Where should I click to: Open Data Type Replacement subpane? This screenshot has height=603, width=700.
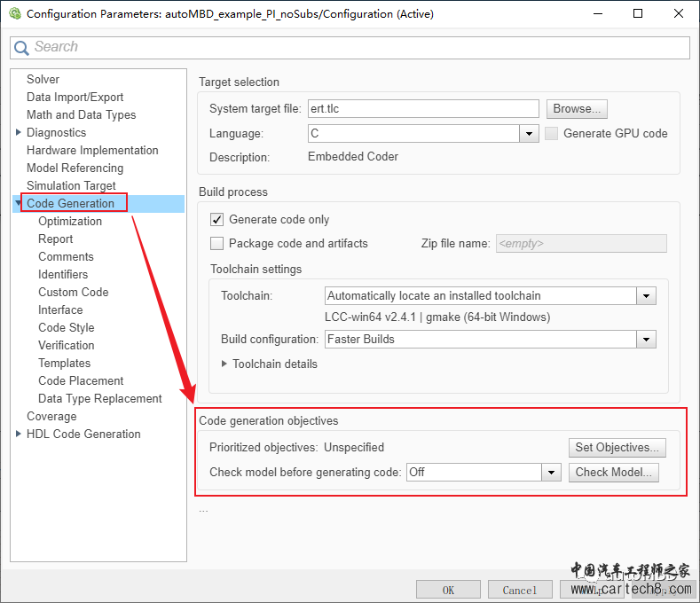pyautogui.click(x=100, y=398)
